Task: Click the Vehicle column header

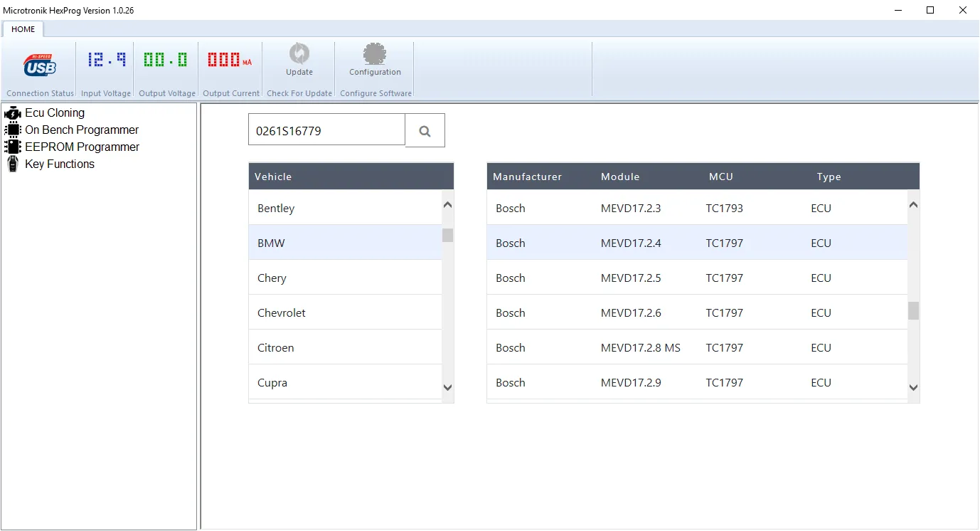Action: (x=273, y=177)
